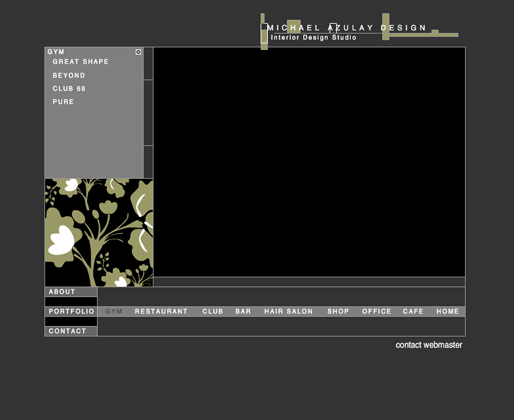Click the contact webmaster link
This screenshot has width=514, height=420.
tap(429, 345)
